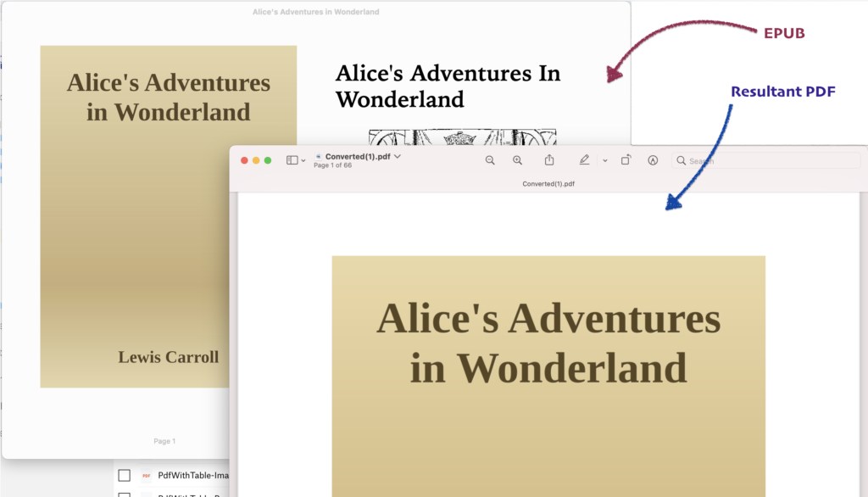Click the PDF file icon beside PdfWithTable-Ima

[147, 476]
